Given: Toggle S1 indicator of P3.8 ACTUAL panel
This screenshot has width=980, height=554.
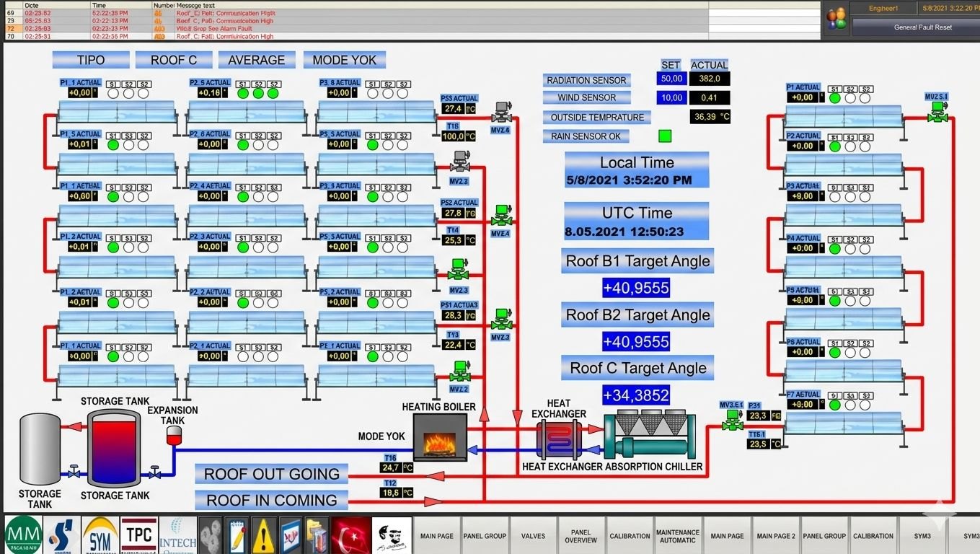Looking at the screenshot, I should pyautogui.click(x=372, y=93).
